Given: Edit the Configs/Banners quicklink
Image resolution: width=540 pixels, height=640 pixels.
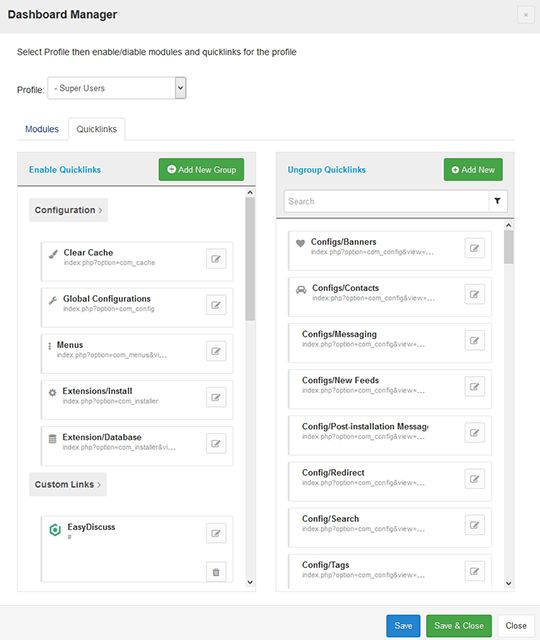Looking at the screenshot, I should 475,248.
